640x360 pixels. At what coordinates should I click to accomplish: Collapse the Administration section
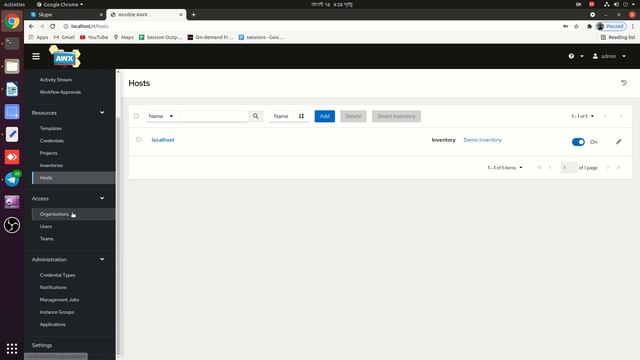tap(102, 260)
